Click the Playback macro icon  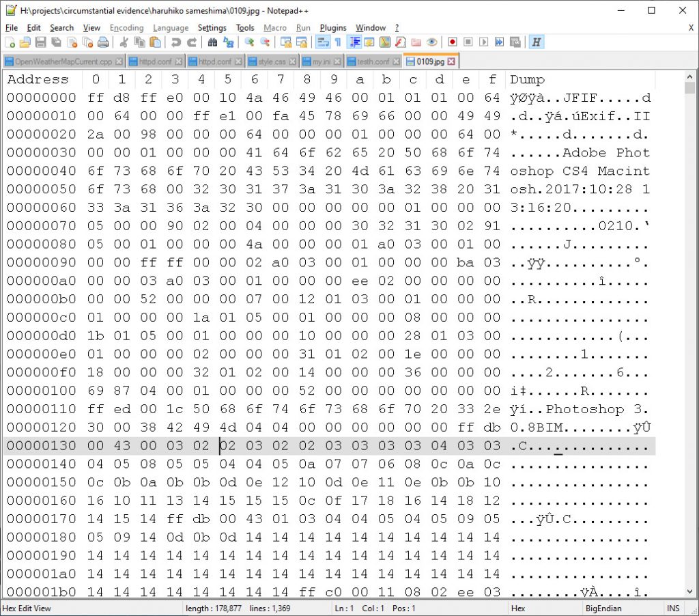(483, 42)
